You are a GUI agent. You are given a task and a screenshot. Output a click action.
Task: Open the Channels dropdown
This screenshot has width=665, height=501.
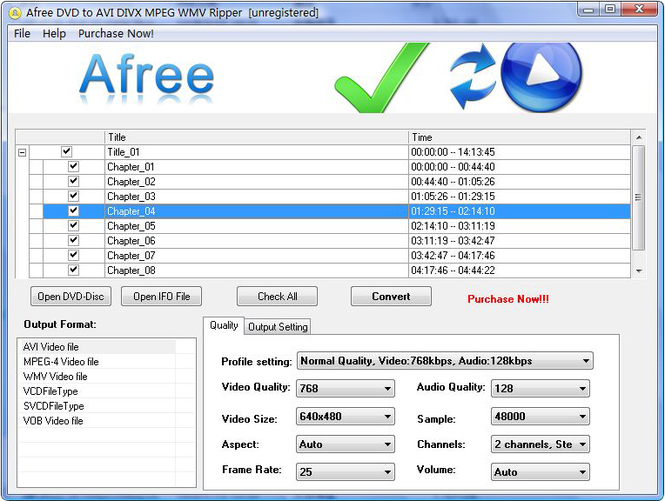click(540, 444)
